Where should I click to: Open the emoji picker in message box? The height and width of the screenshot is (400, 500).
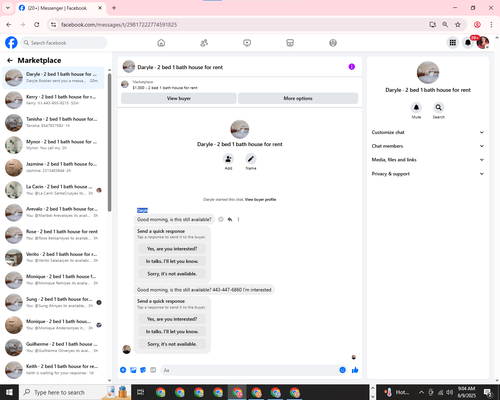342,370
